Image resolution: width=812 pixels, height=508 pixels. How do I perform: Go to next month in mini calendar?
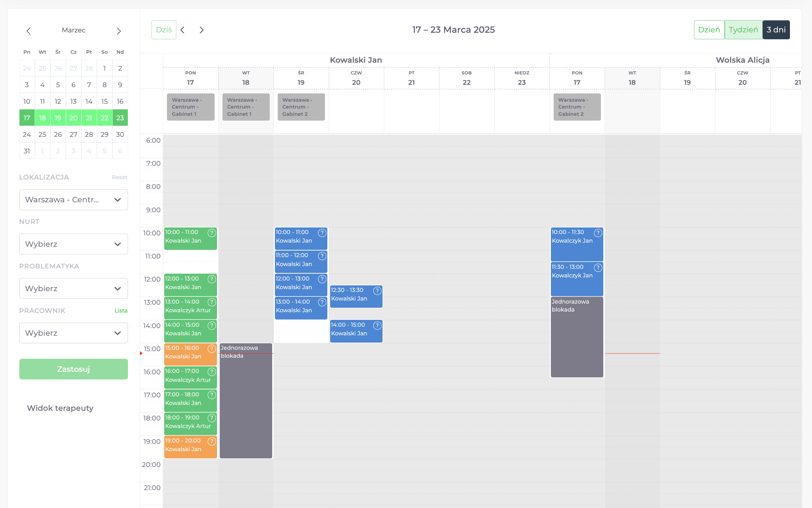(x=119, y=31)
